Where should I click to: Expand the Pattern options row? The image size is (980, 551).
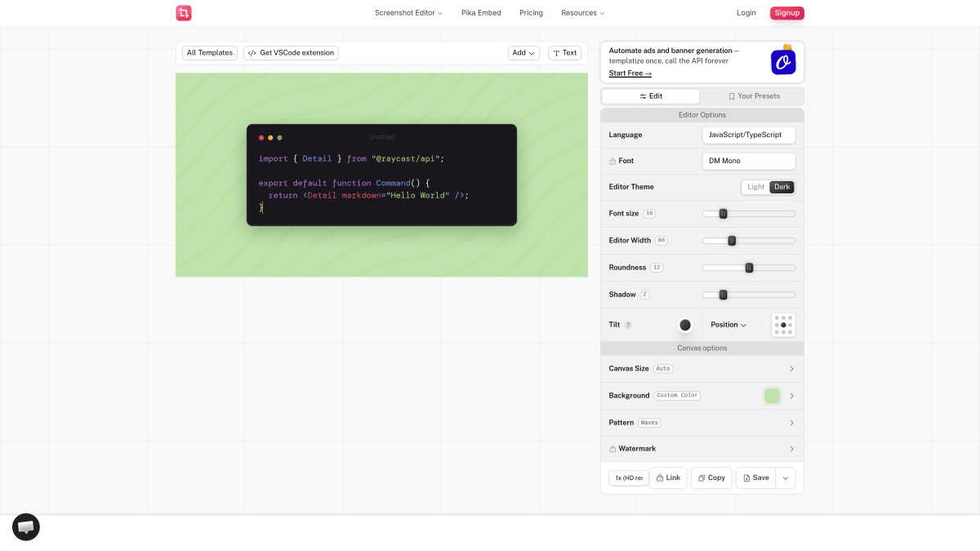702,423
